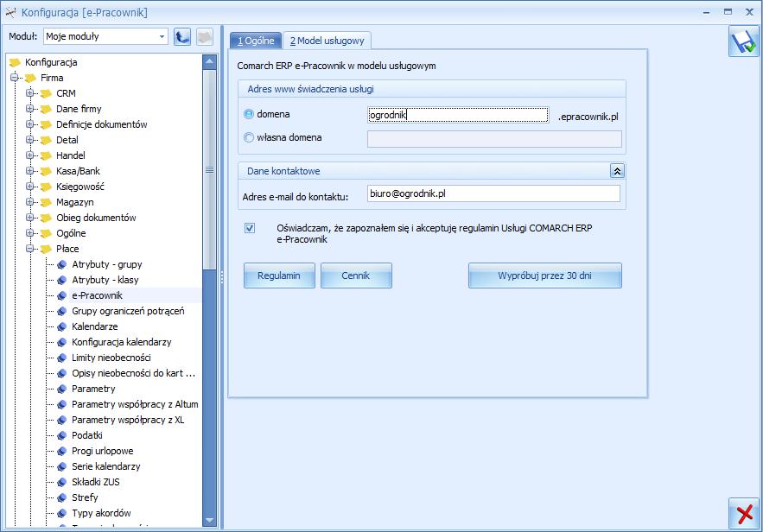Viewport: 763px width, 532px height.
Task: Click the tree scrollbar up arrow
Action: click(x=210, y=61)
